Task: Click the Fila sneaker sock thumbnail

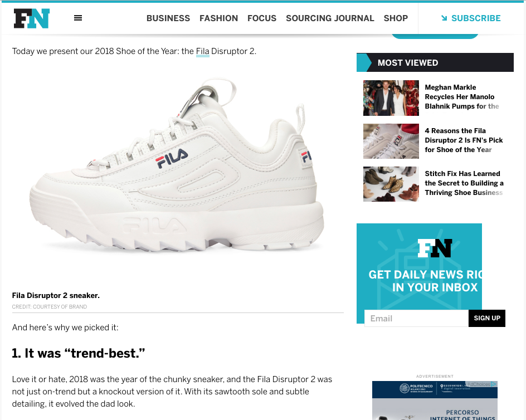Action: coord(391,141)
